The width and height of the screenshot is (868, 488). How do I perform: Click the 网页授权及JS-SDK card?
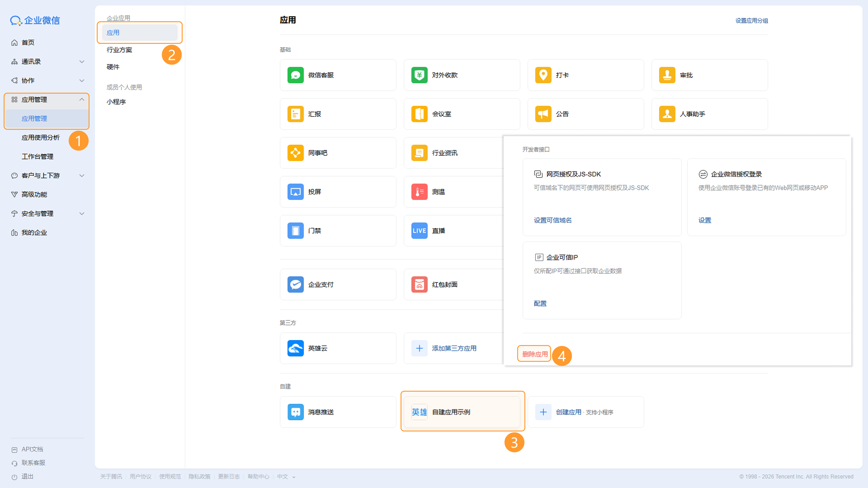tap(602, 197)
